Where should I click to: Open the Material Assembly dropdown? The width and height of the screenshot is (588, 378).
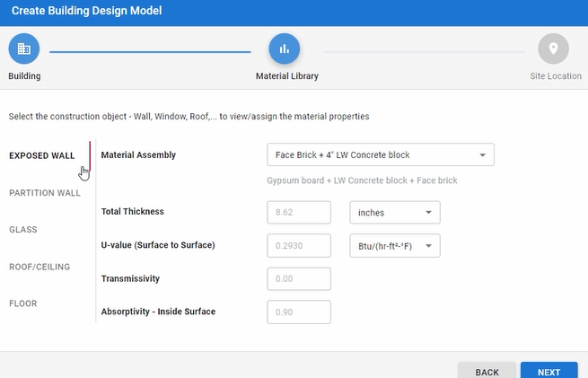[381, 155]
